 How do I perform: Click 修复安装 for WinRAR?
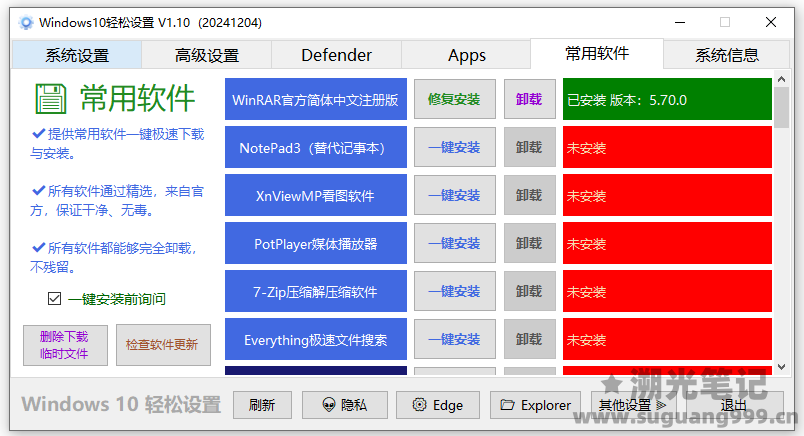coord(454,99)
